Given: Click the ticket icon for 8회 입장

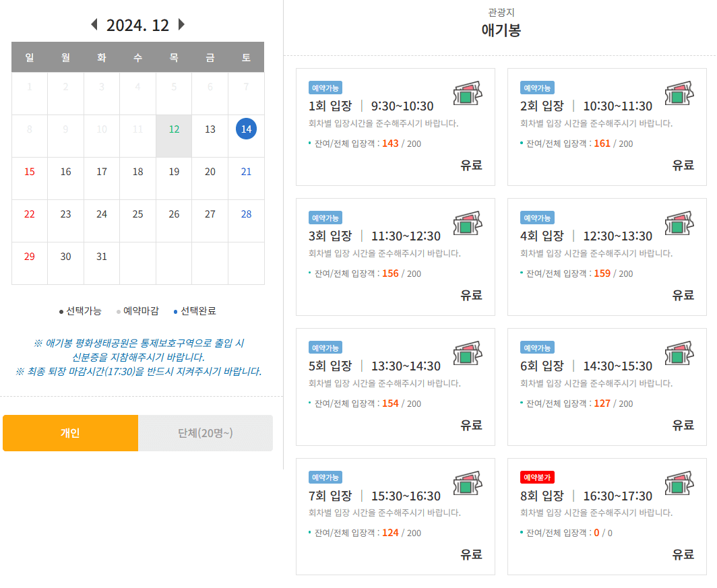Looking at the screenshot, I should [x=679, y=485].
